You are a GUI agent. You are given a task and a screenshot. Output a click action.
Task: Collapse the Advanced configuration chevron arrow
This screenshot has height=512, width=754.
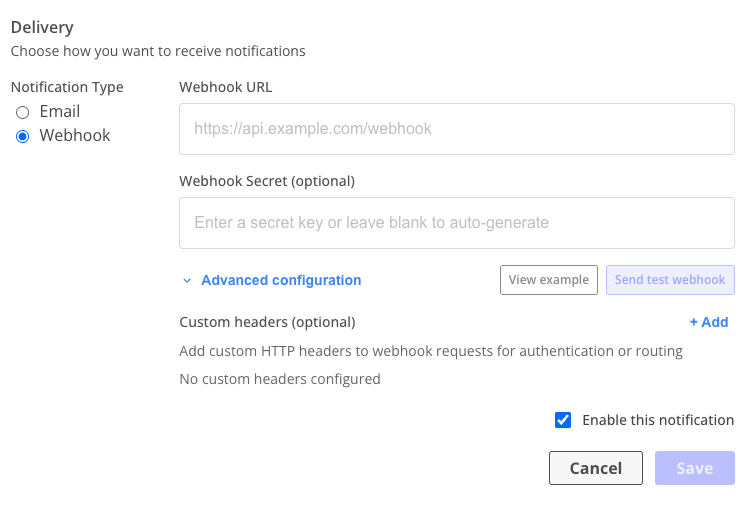[187, 281]
